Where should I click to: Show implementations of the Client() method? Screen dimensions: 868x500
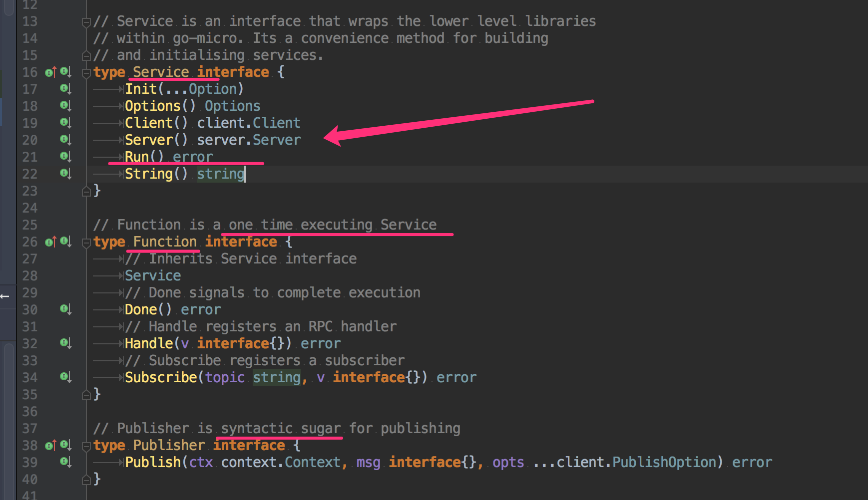click(66, 123)
